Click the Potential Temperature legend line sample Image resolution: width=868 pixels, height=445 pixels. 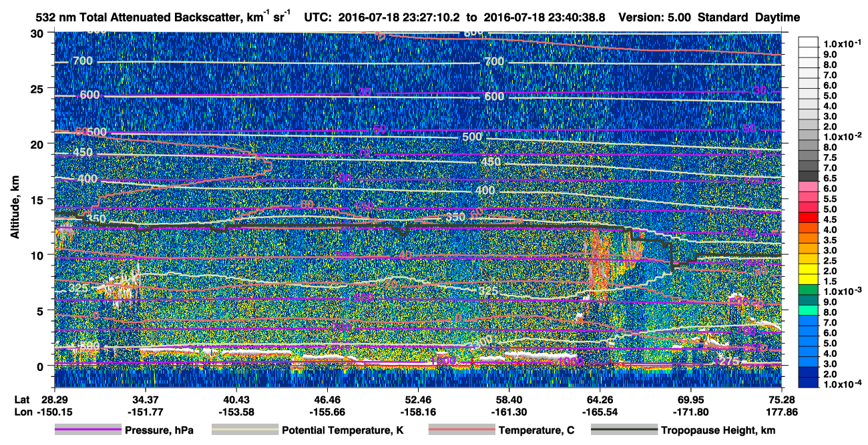point(244,430)
